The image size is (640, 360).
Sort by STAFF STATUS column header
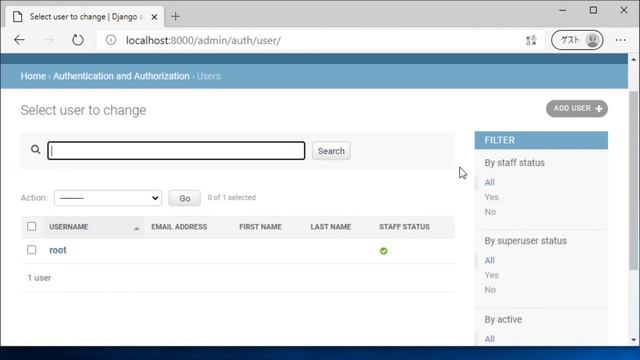[404, 227]
